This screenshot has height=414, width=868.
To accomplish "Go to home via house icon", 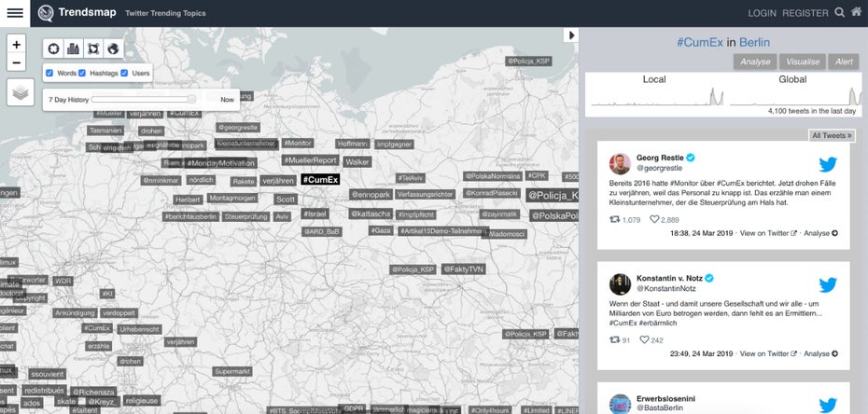I will (856, 12).
